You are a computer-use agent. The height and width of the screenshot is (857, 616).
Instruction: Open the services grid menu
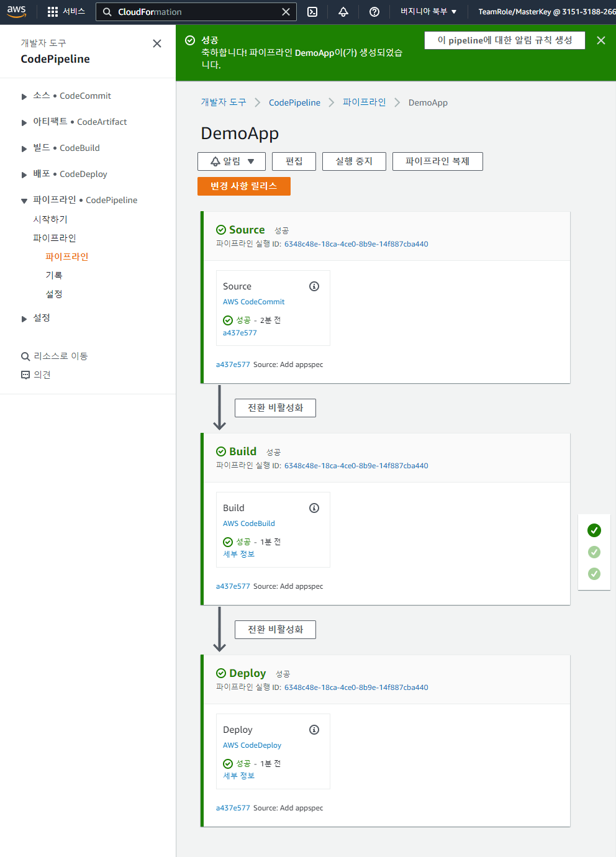tap(53, 12)
